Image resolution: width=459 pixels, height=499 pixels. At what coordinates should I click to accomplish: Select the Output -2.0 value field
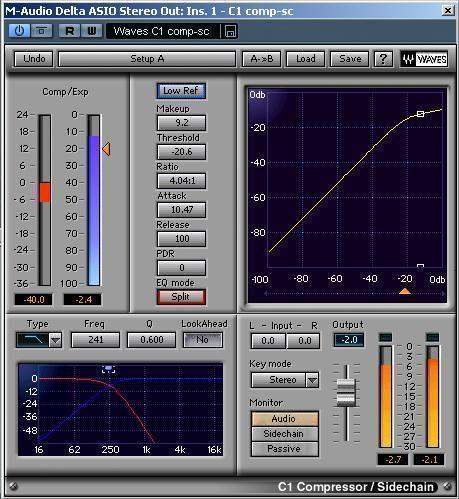(x=349, y=340)
